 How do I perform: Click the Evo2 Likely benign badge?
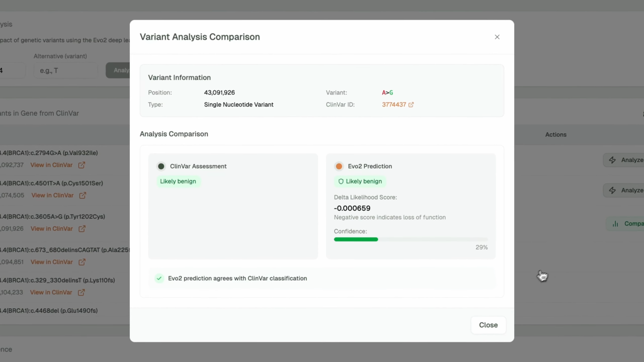[360, 181]
